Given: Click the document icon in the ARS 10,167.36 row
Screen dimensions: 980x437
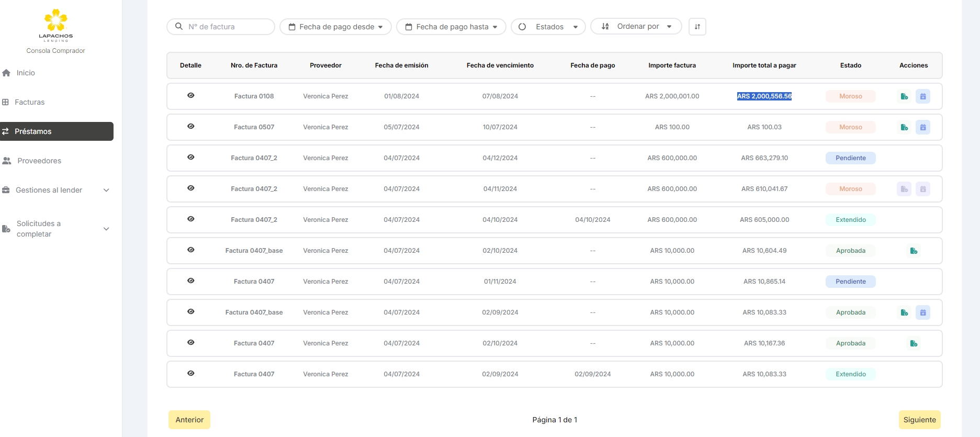Looking at the screenshot, I should click(x=914, y=343).
